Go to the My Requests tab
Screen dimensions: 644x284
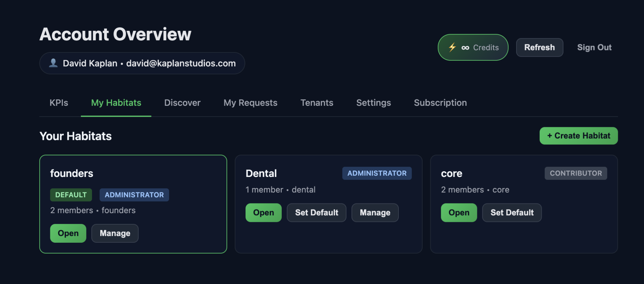click(x=250, y=103)
